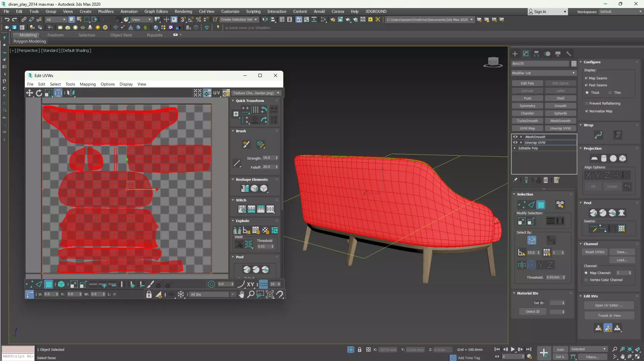This screenshot has height=361, width=644.
Task: Click the Relax brush icon in Brush rollout
Action: point(260,144)
